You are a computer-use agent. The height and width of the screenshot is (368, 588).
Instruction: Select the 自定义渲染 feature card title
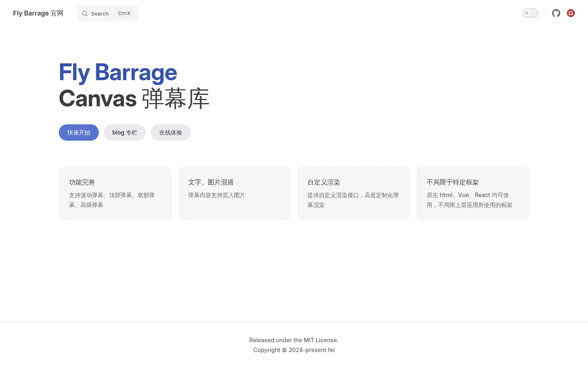point(324,182)
